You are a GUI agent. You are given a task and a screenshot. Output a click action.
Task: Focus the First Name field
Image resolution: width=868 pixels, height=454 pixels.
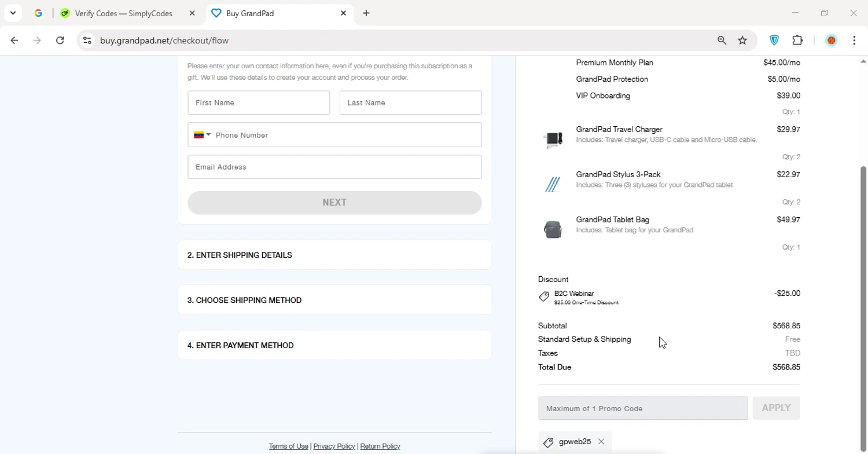(x=259, y=102)
